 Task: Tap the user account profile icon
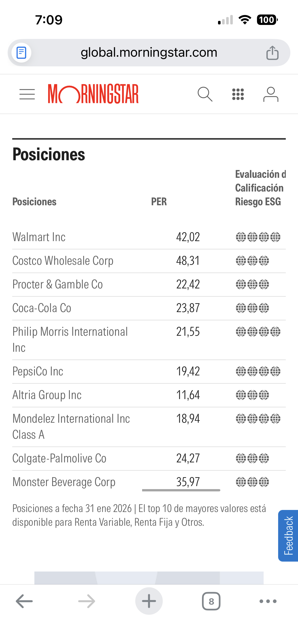(270, 94)
